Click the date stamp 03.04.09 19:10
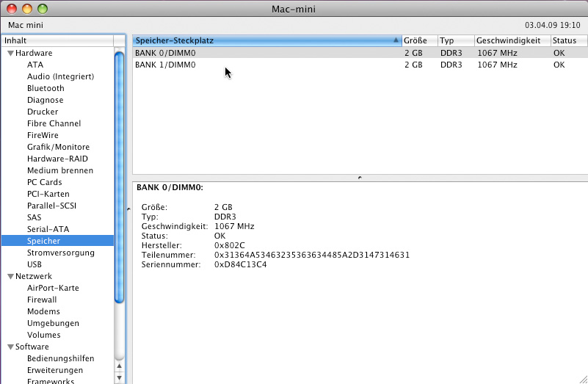Screen dimensions: 588x384 click(x=552, y=25)
